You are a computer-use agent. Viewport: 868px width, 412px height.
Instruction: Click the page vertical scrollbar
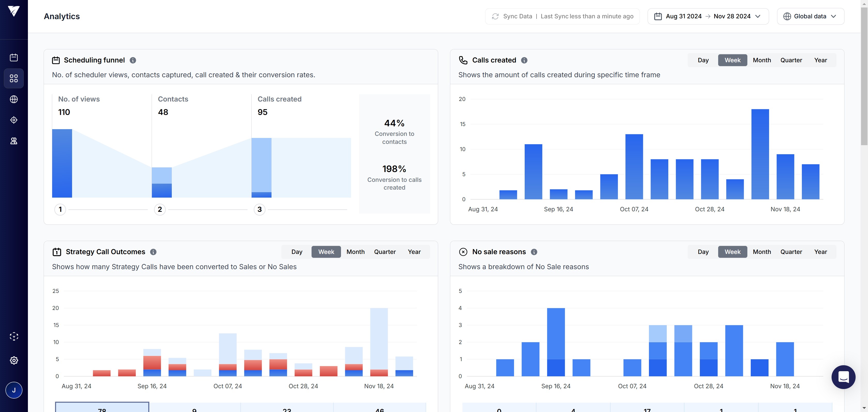(864, 76)
